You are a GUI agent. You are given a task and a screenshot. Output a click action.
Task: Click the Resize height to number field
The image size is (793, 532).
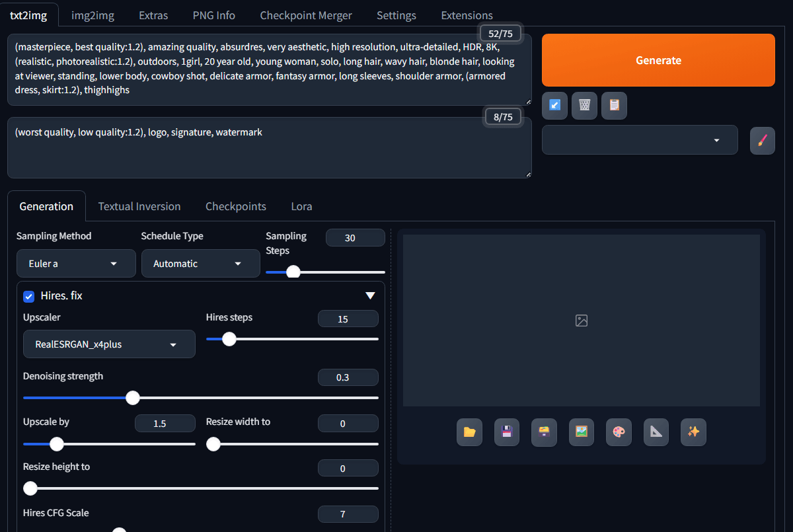pos(348,468)
